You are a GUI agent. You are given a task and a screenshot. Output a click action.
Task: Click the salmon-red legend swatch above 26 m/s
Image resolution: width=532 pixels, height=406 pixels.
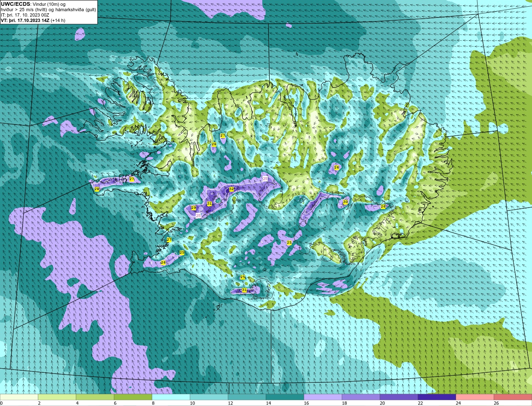pyautogui.click(x=513, y=397)
